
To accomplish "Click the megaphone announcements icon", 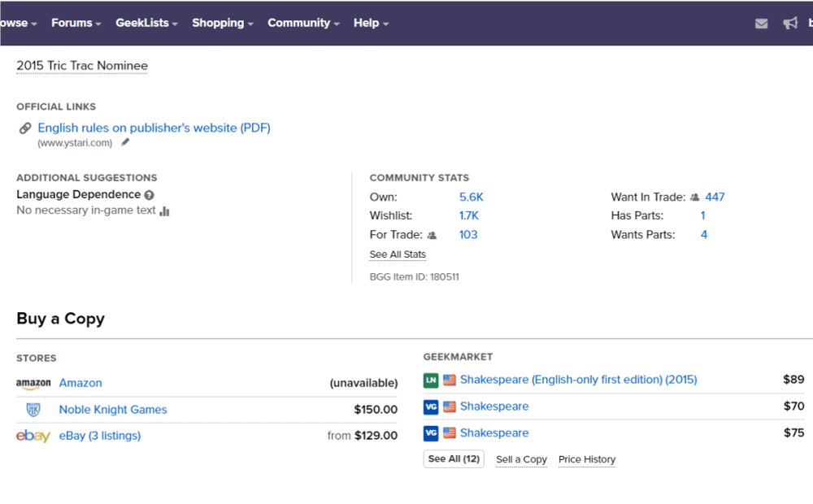I will coord(790,23).
